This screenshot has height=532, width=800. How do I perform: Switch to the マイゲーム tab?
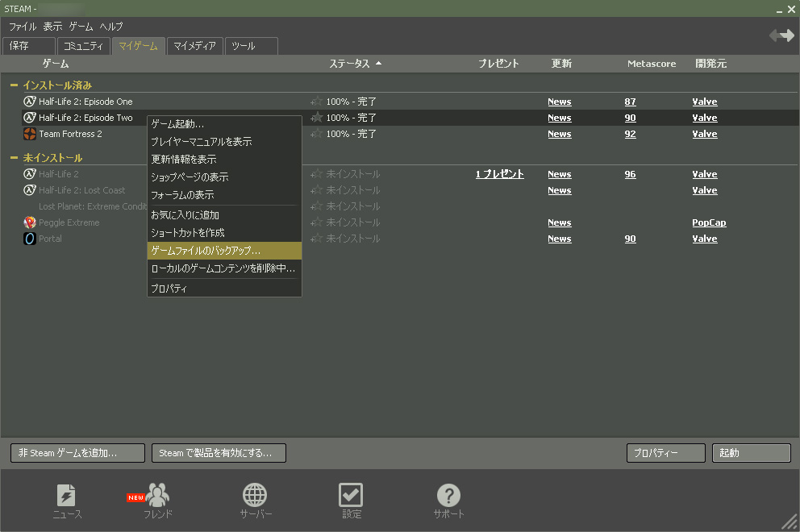coord(138,46)
